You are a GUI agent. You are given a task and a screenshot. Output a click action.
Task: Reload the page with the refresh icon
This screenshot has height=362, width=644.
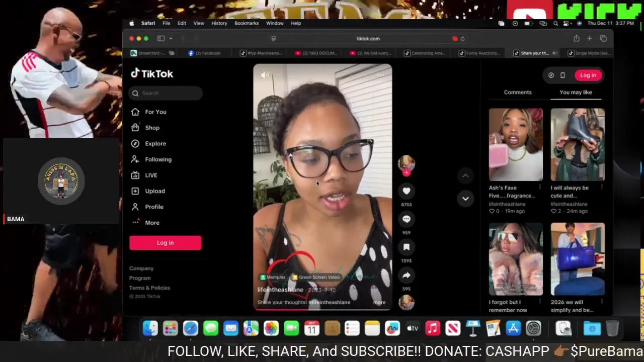click(463, 39)
